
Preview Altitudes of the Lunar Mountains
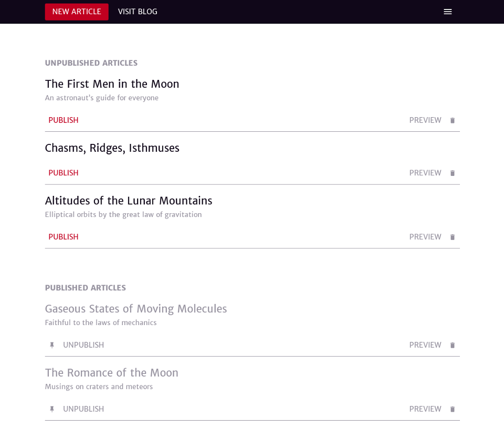[x=425, y=237]
